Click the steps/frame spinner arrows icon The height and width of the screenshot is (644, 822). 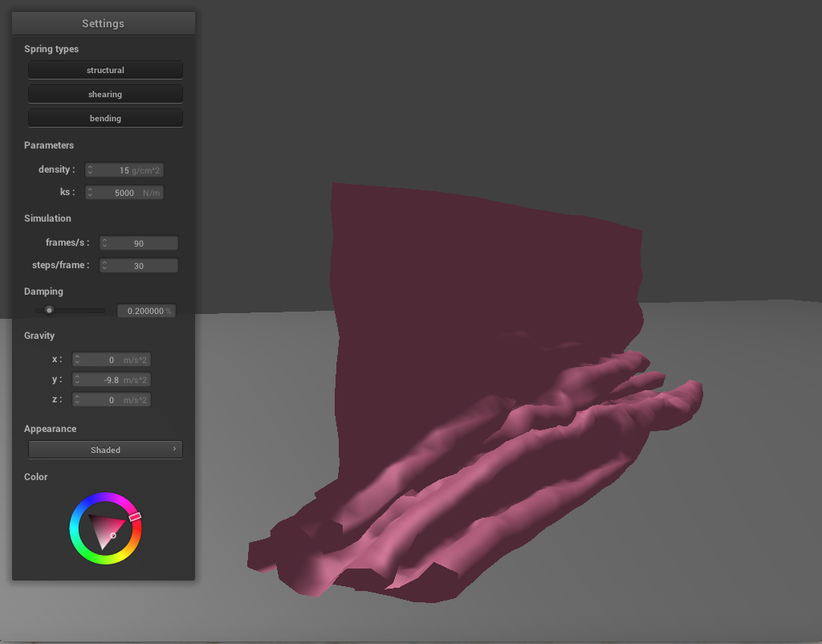pyautogui.click(x=104, y=266)
